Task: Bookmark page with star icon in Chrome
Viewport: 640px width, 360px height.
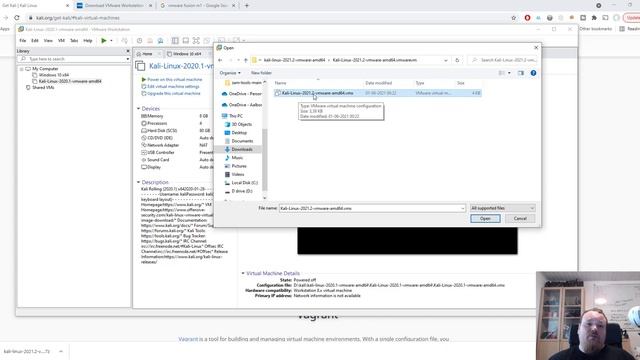Action: (513, 18)
